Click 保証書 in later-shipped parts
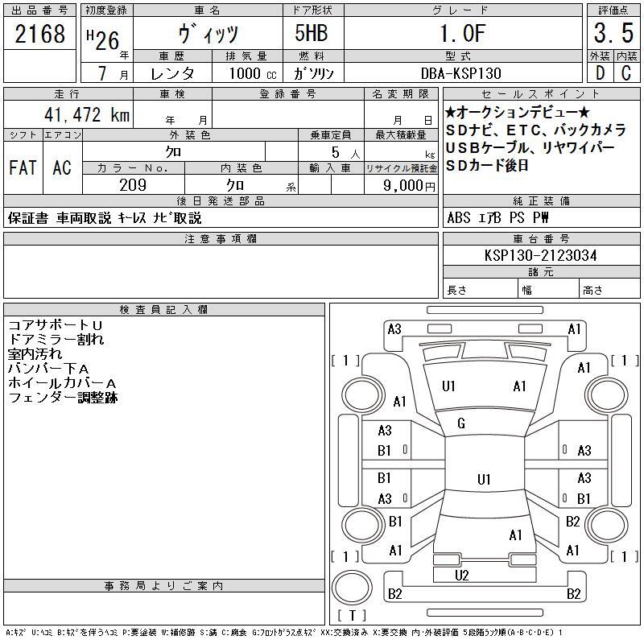Screen dimensions: 644x644 pyautogui.click(x=28, y=218)
